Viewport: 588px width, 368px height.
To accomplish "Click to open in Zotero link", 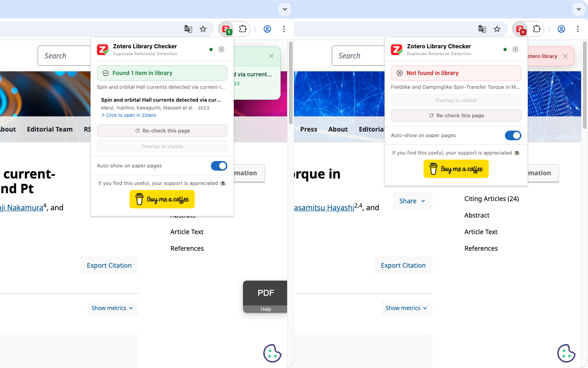I will tap(129, 115).
